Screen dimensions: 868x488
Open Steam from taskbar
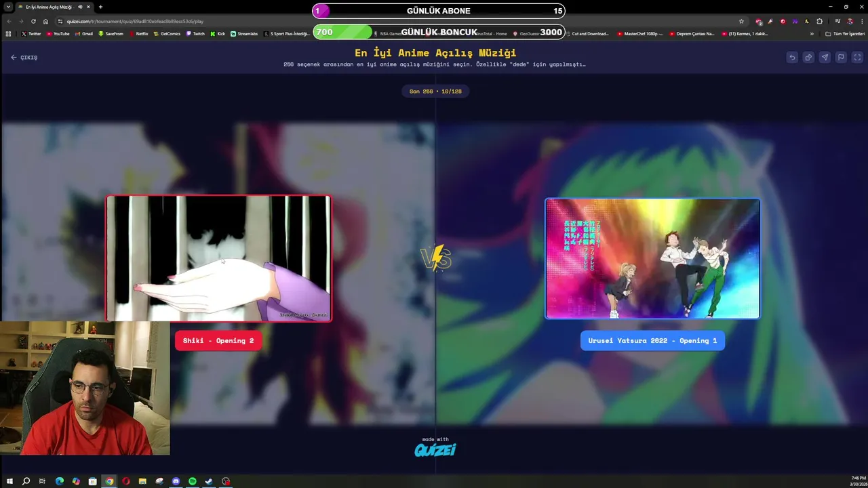pyautogui.click(x=209, y=481)
